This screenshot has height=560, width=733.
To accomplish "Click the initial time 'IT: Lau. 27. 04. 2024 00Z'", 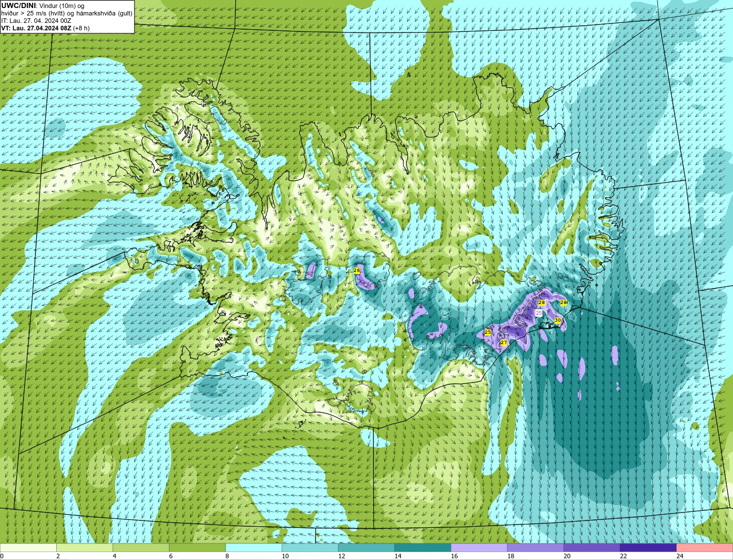I will click(36, 21).
